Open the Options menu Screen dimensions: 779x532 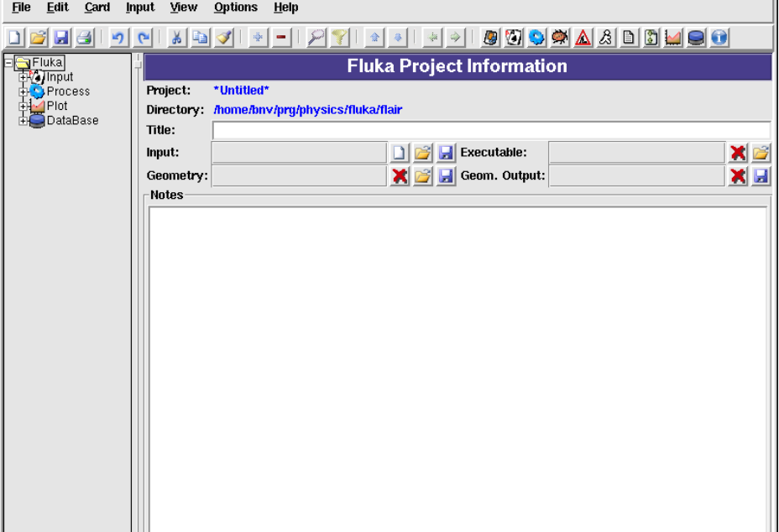coord(236,8)
